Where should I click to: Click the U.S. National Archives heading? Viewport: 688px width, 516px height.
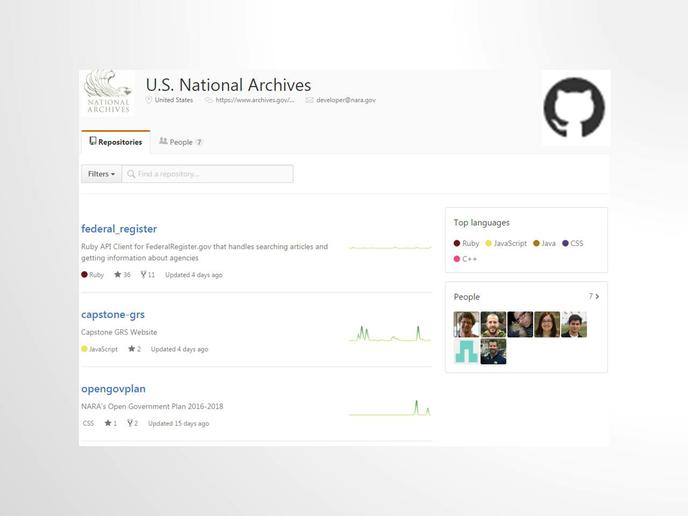click(x=229, y=85)
